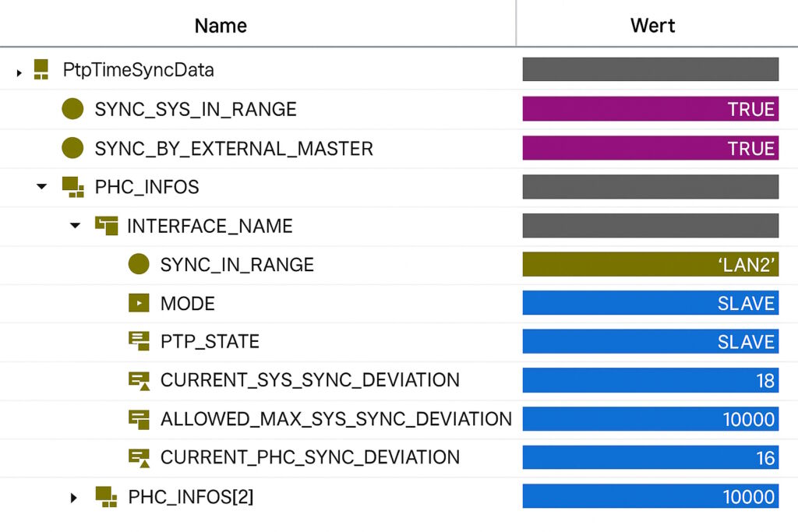Screen dimensions: 798x532
Task: Collapse the INTERFACE_NAME tree node
Action: click(75, 226)
